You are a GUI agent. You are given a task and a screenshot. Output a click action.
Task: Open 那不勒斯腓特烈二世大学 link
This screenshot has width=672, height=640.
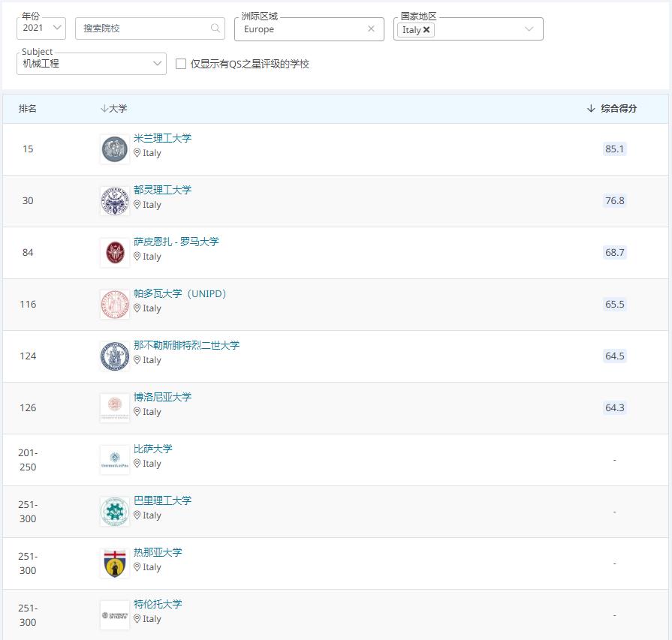(x=186, y=345)
